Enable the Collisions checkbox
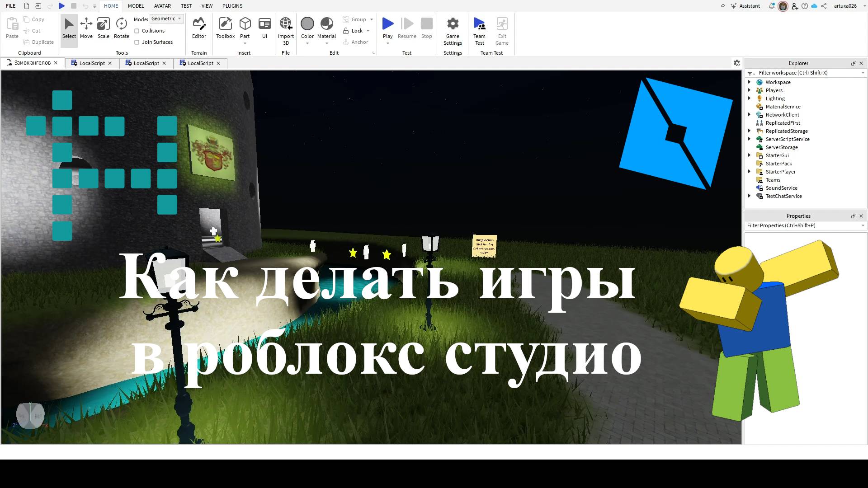Screen dimensions: 868x488 (137, 31)
